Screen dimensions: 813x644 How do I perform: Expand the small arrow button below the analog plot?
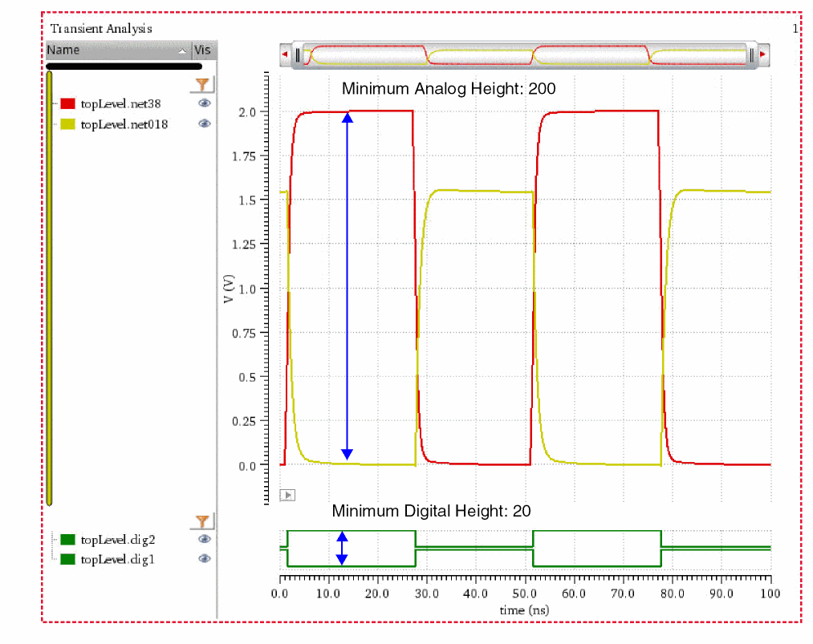click(x=287, y=495)
